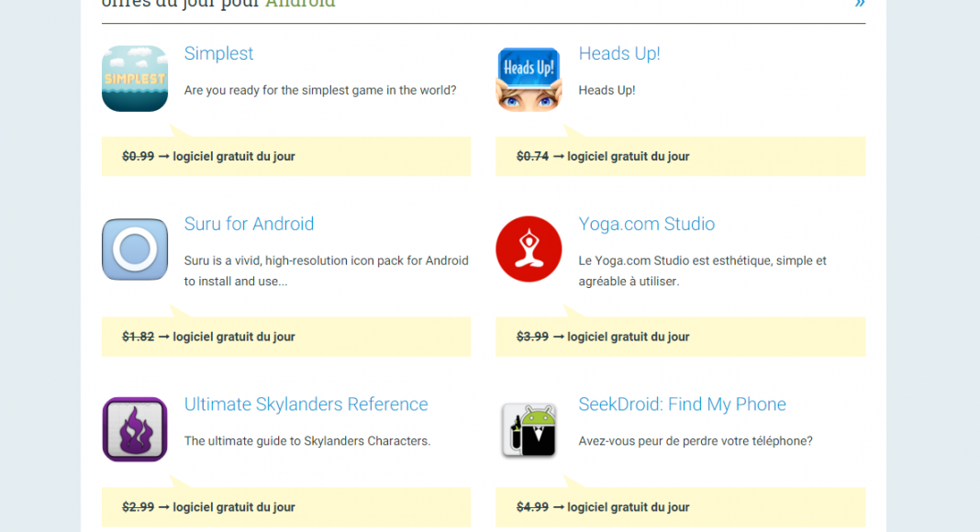Click the $2.99 free offer banner
The image size is (980, 532).
tap(286, 507)
